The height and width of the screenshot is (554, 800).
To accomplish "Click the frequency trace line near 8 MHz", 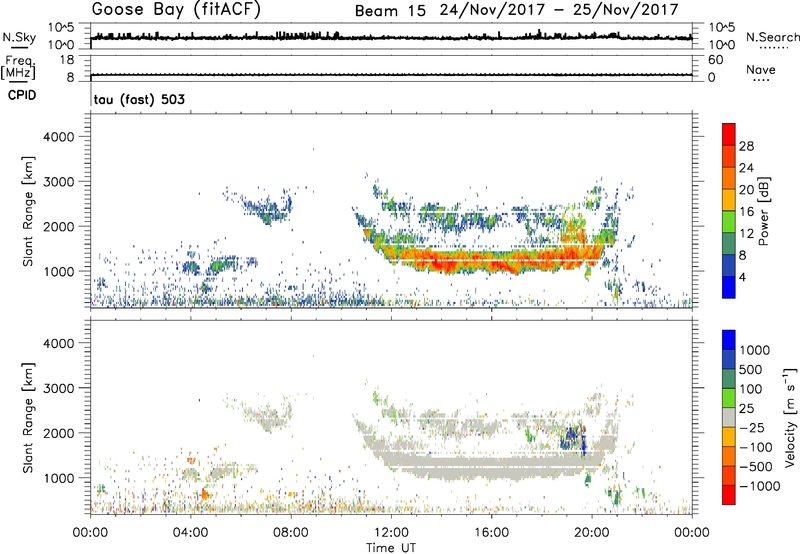I will pos(391,75).
